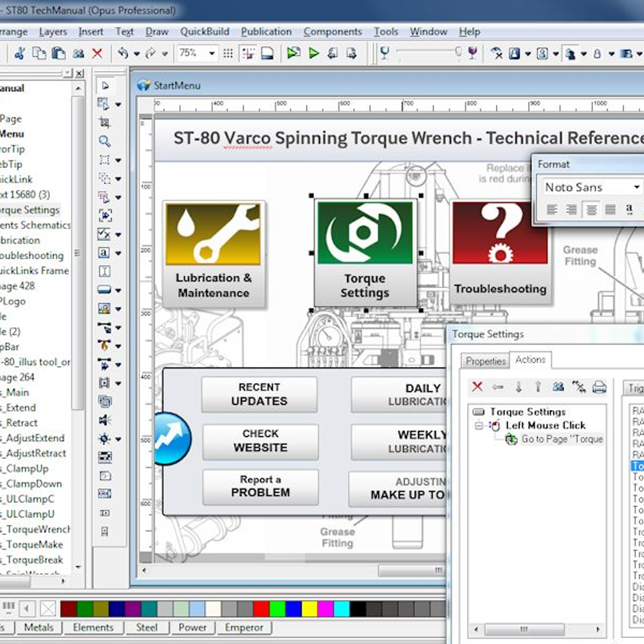Pick the yellow color swatch in palette
Screen dimensions: 644x644
pos(309,608)
